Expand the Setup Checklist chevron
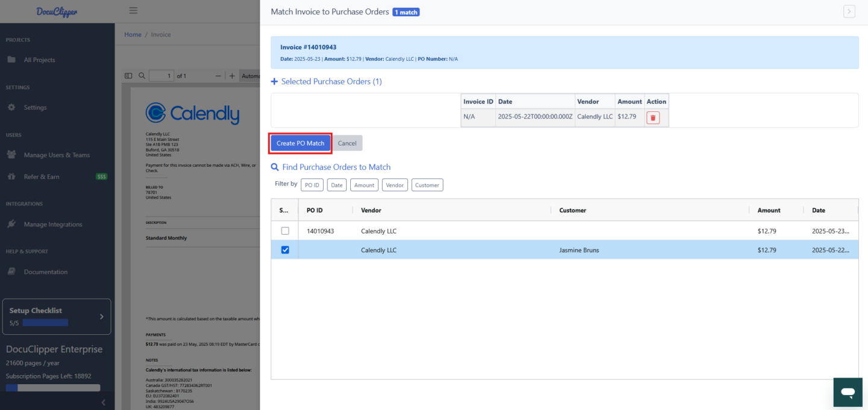The height and width of the screenshot is (410, 868). tap(101, 317)
